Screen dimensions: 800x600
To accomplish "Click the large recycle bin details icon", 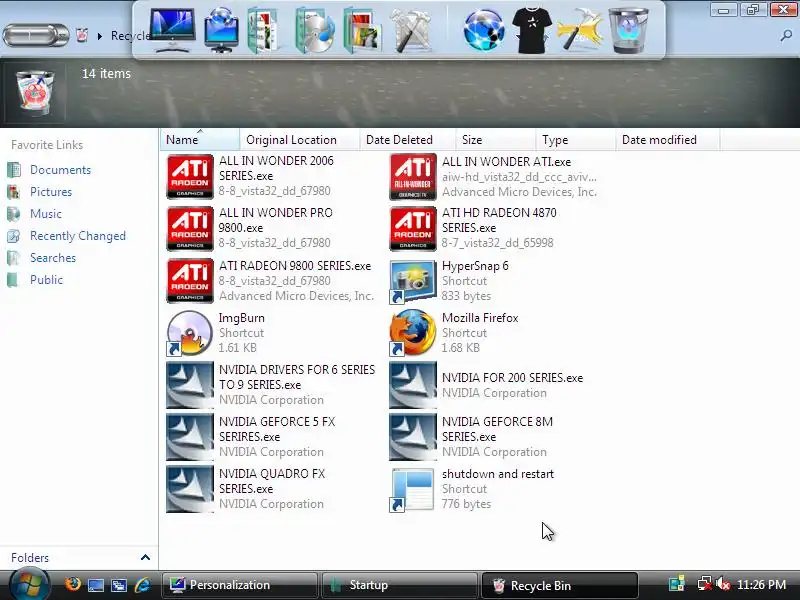I will pyautogui.click(x=35, y=93).
